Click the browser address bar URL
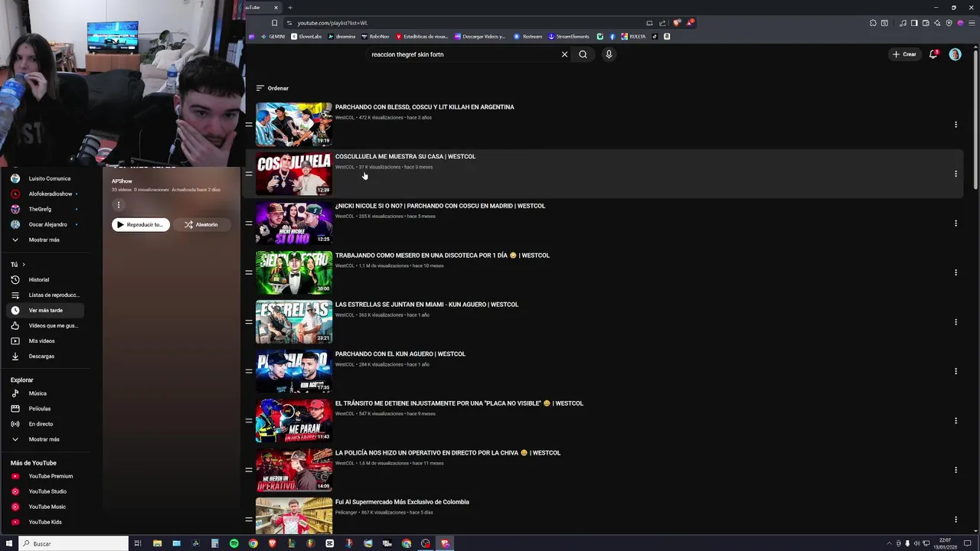The image size is (980, 551). point(332,23)
